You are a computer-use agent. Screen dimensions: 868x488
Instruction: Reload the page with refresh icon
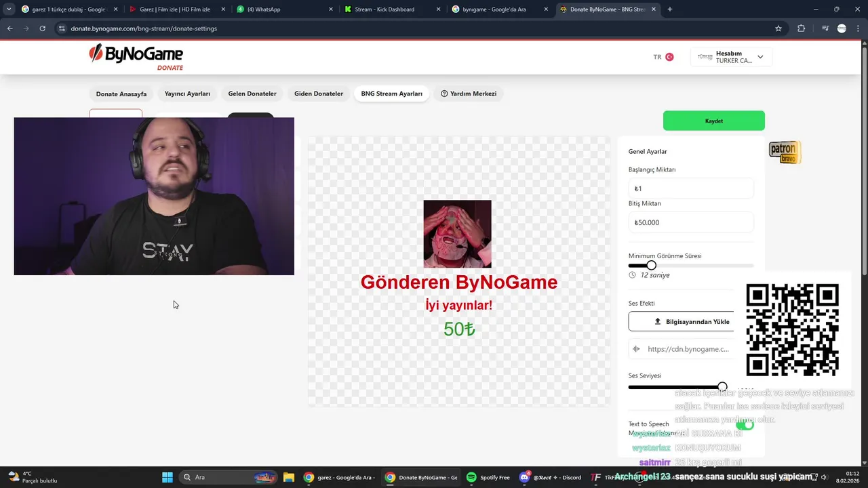point(42,28)
